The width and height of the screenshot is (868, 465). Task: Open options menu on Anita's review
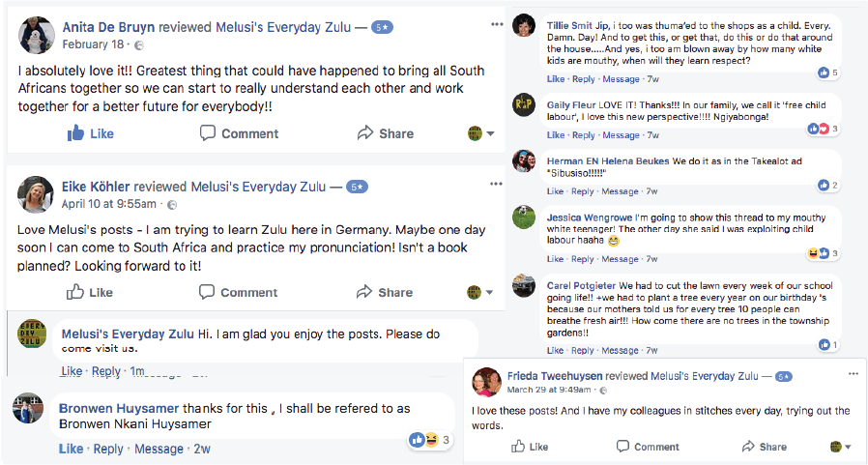coord(497,22)
